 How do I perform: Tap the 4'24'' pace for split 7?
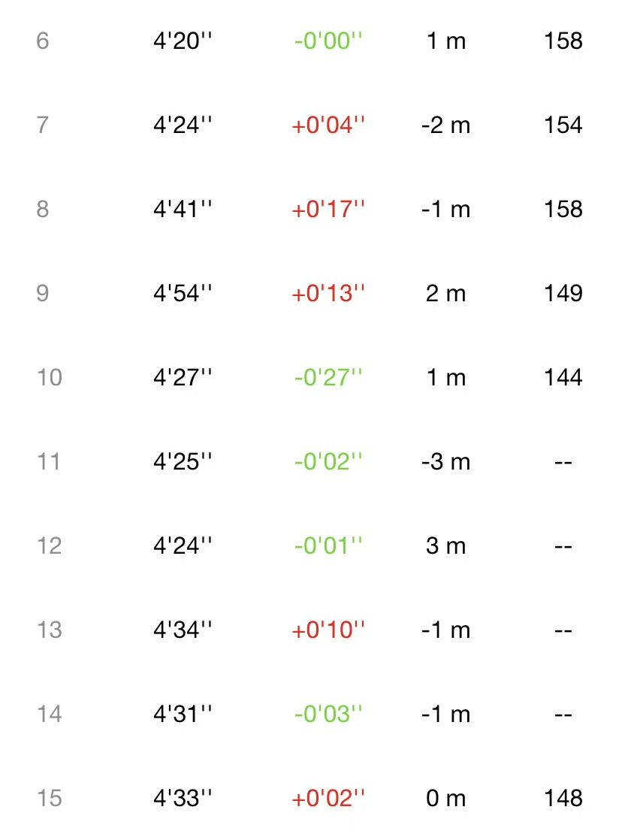[183, 125]
